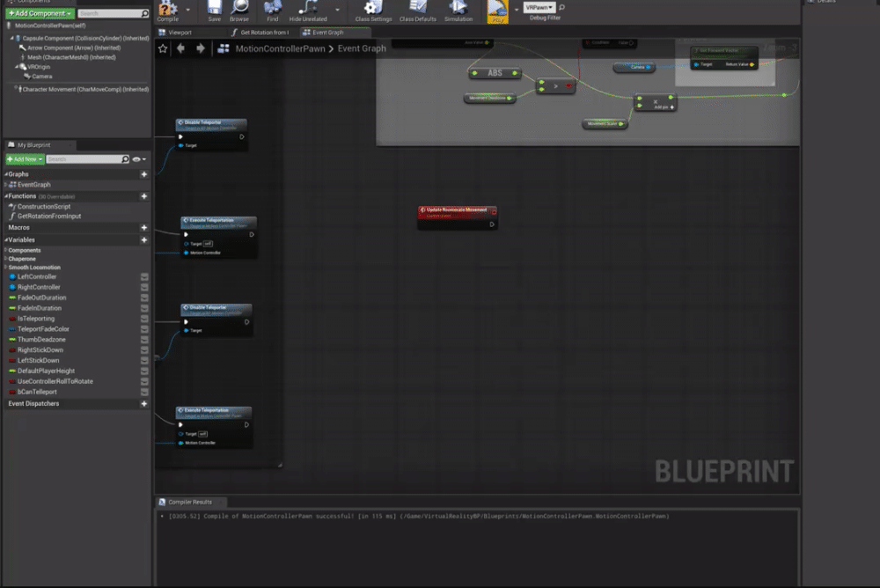
Task: Click Event Graph breadcrumb
Action: point(362,49)
